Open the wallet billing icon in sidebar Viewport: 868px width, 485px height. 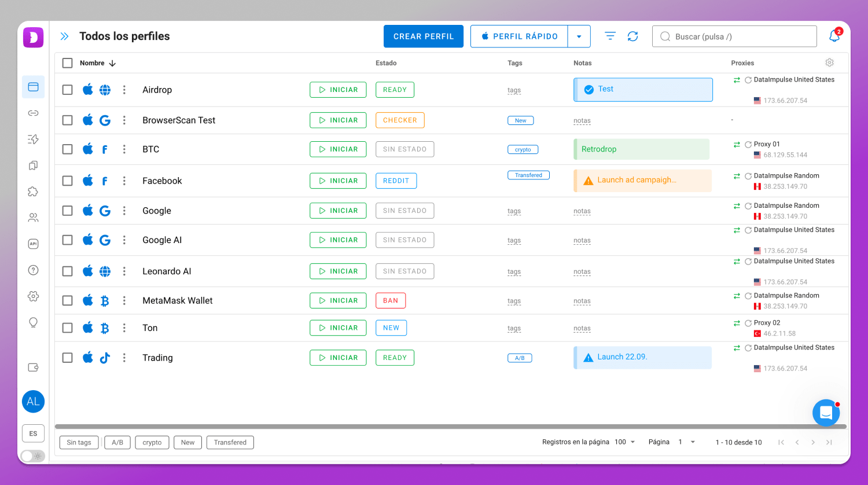click(33, 367)
